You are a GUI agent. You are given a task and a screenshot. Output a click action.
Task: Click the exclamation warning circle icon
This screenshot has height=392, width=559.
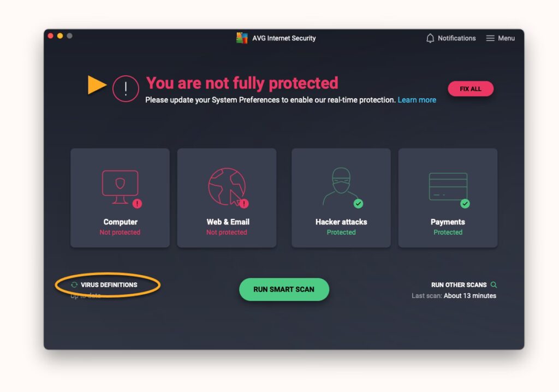coord(126,88)
